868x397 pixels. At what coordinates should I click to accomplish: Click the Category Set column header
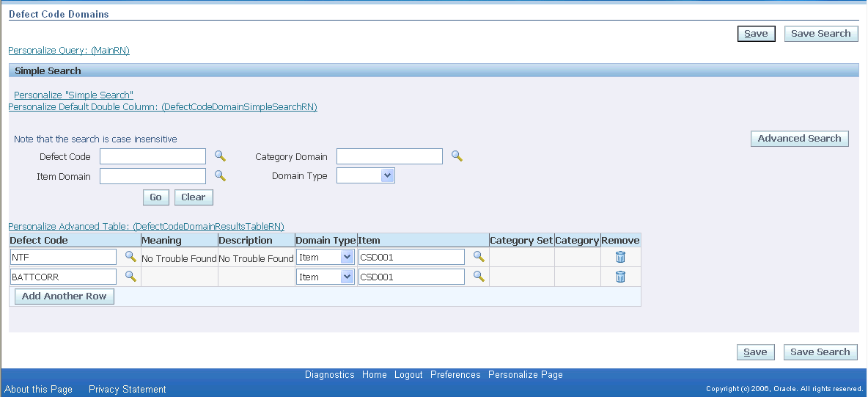[x=521, y=240]
